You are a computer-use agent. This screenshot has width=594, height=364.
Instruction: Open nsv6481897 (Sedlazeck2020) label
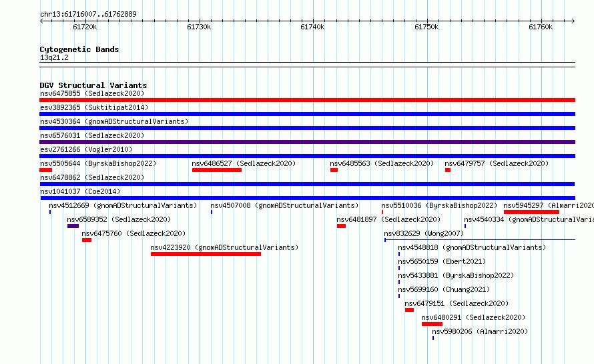tap(388, 219)
